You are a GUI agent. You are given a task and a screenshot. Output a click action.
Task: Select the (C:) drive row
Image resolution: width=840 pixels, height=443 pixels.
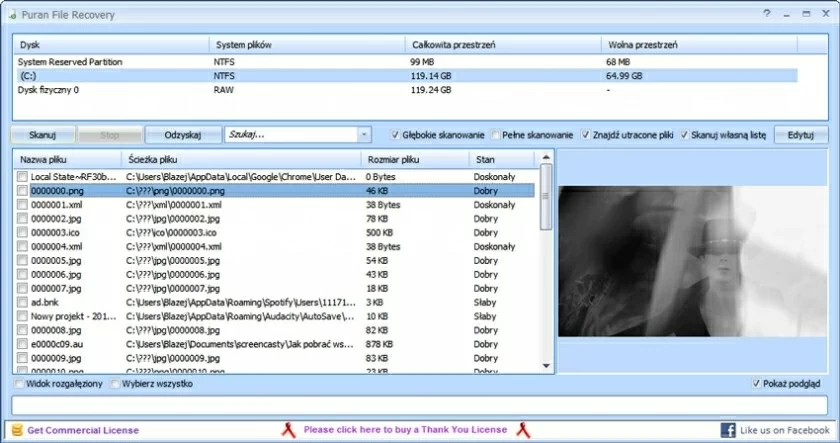click(406, 76)
